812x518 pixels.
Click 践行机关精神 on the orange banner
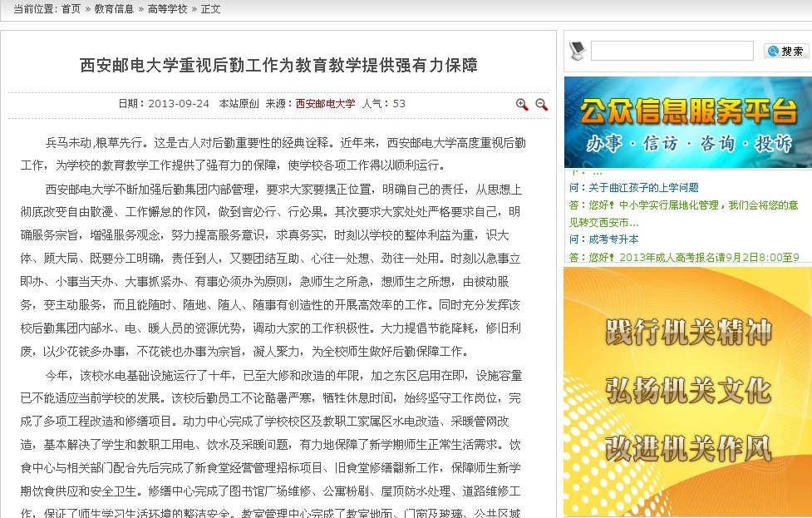[688, 333]
